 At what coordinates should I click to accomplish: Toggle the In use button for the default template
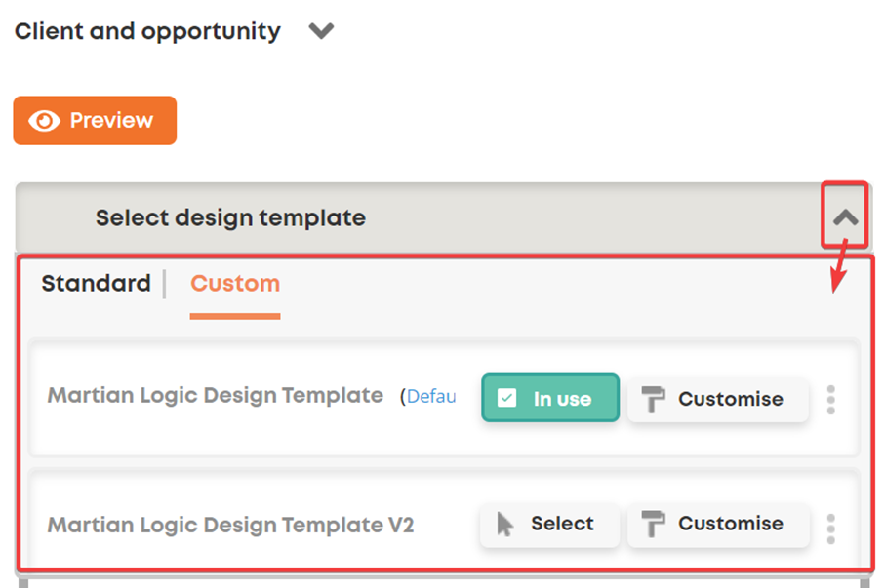(x=549, y=398)
